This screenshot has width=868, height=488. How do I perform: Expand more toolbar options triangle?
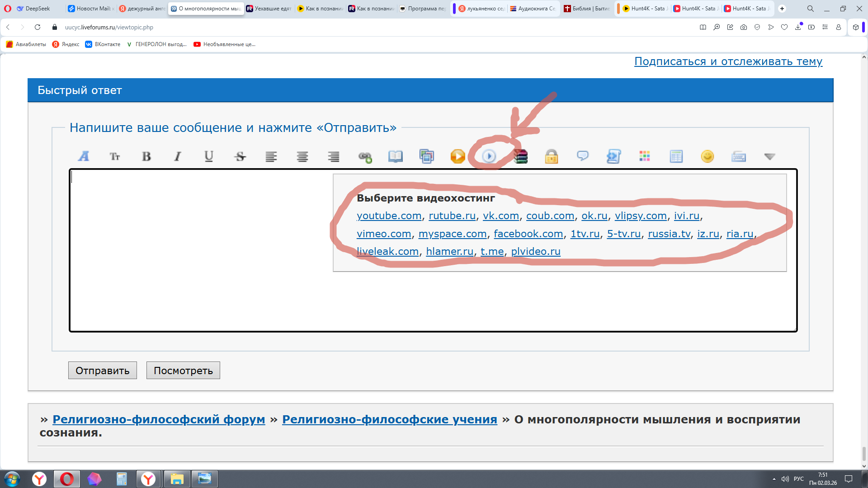click(x=769, y=156)
